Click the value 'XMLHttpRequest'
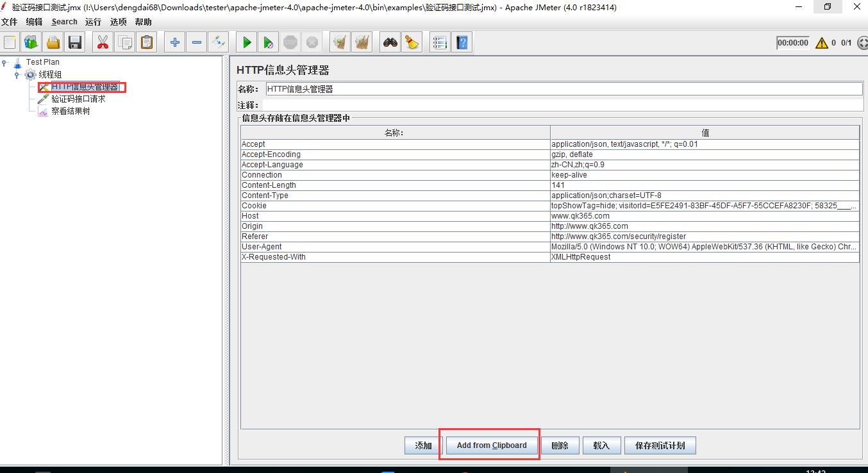The image size is (868, 473). pos(705,257)
